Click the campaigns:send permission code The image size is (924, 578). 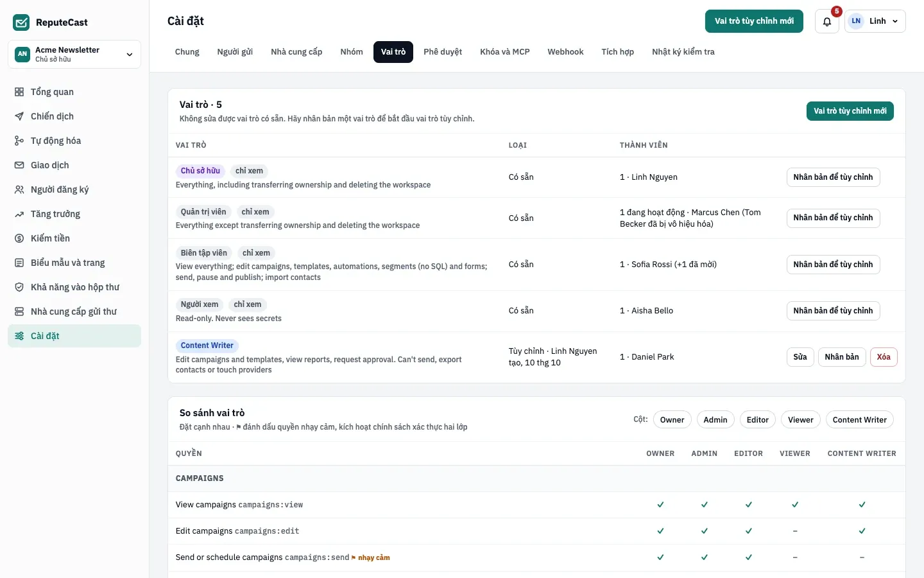(317, 557)
